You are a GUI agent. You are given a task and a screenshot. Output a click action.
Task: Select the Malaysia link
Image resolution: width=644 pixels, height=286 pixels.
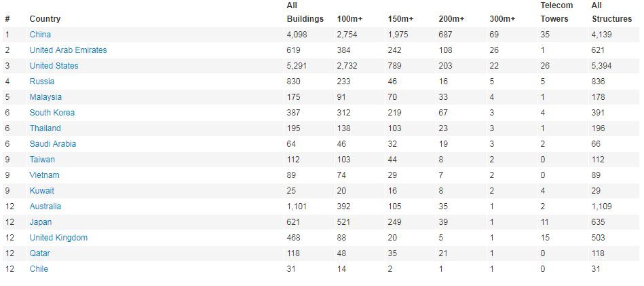(x=45, y=97)
